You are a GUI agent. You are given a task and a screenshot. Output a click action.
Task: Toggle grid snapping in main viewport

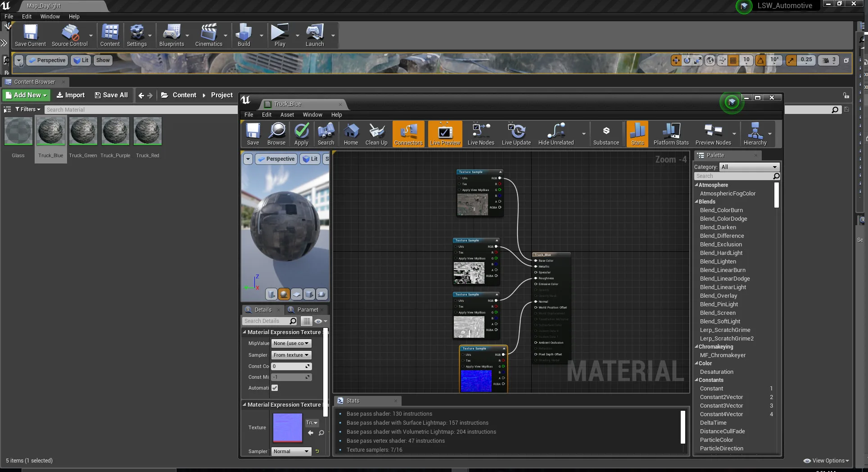733,60
